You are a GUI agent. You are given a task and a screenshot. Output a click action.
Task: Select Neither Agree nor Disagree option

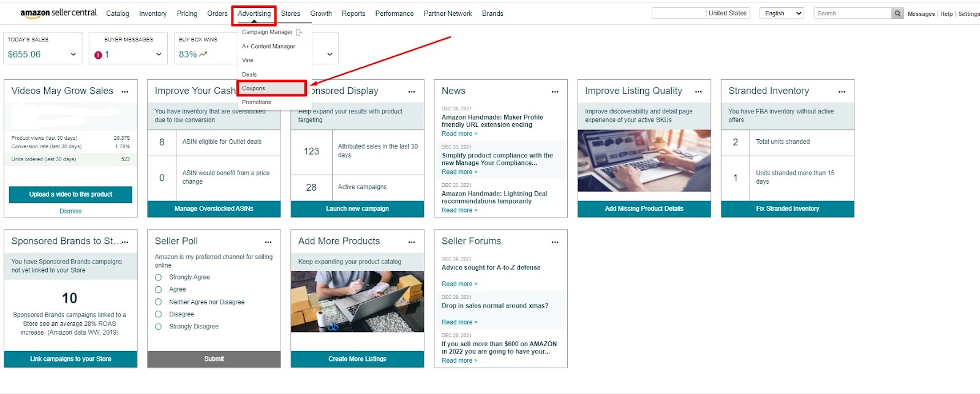coord(158,302)
